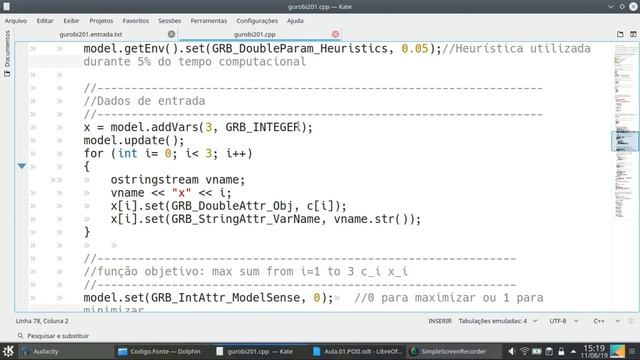This screenshot has width=640, height=360.
Task: Click gurobi201.cpp Kate taskbar entry
Action: coord(259,351)
